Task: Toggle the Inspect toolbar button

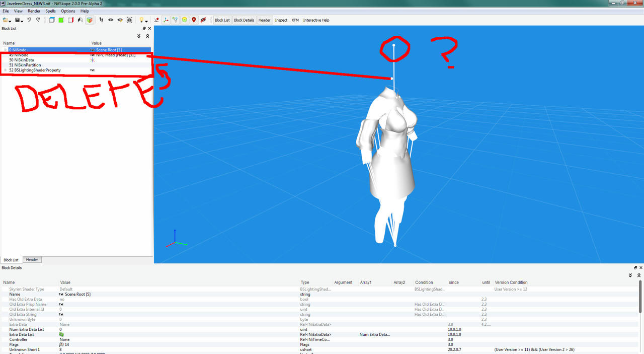Action: (x=281, y=20)
